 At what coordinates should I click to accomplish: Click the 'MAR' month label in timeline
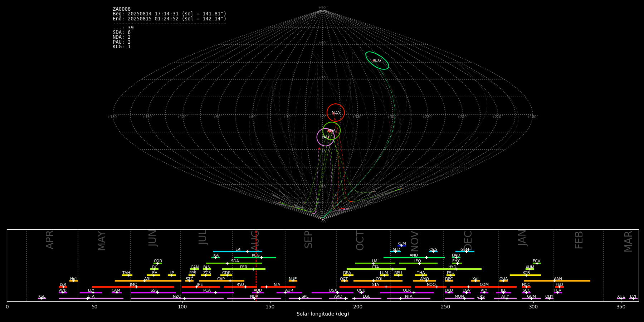coord(628,241)
